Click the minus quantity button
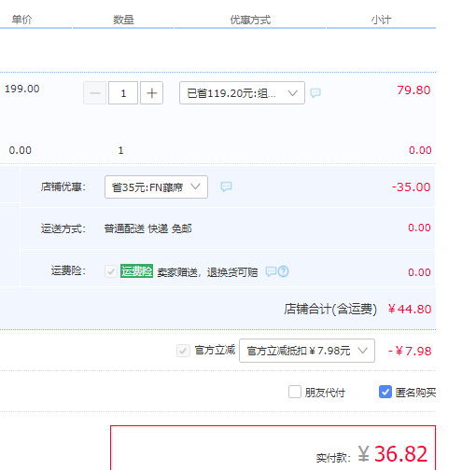The height and width of the screenshot is (470, 476). 95,93
